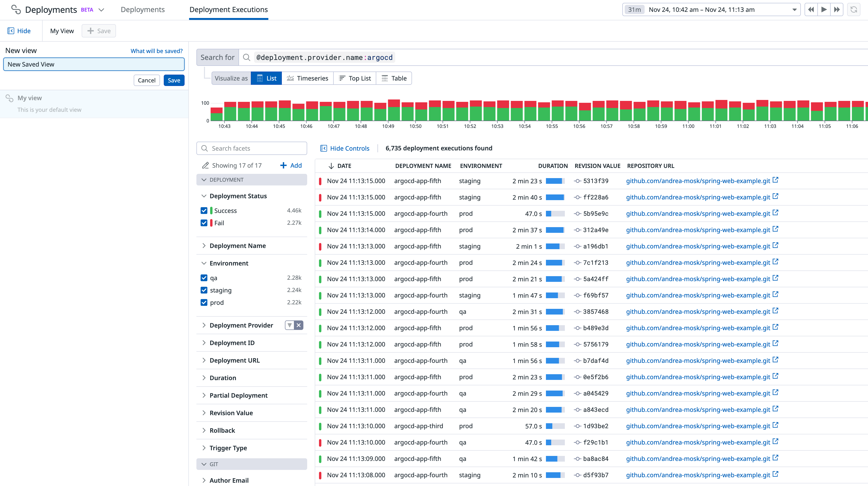Image resolution: width=868 pixels, height=486 pixels.
Task: Click the Hide Controls icon
Action: [323, 148]
